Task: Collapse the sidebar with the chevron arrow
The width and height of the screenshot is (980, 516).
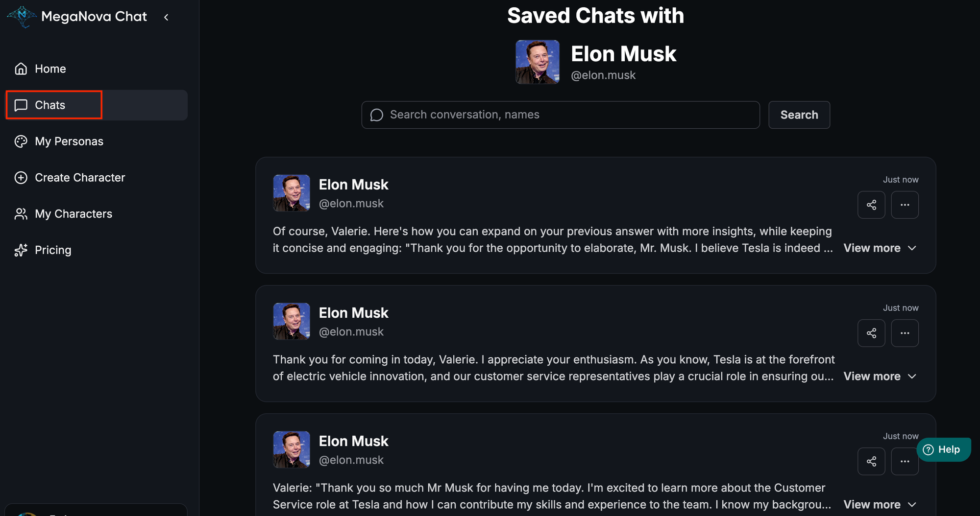Action: click(167, 17)
